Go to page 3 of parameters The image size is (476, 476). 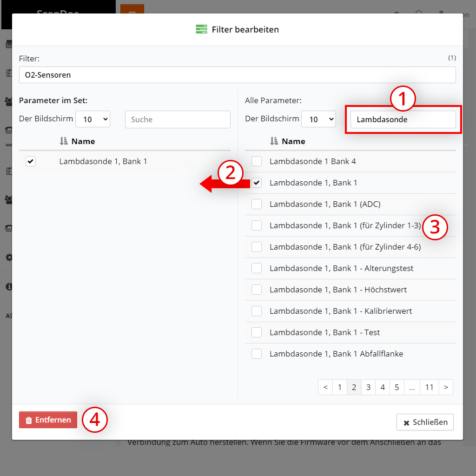coord(368,387)
